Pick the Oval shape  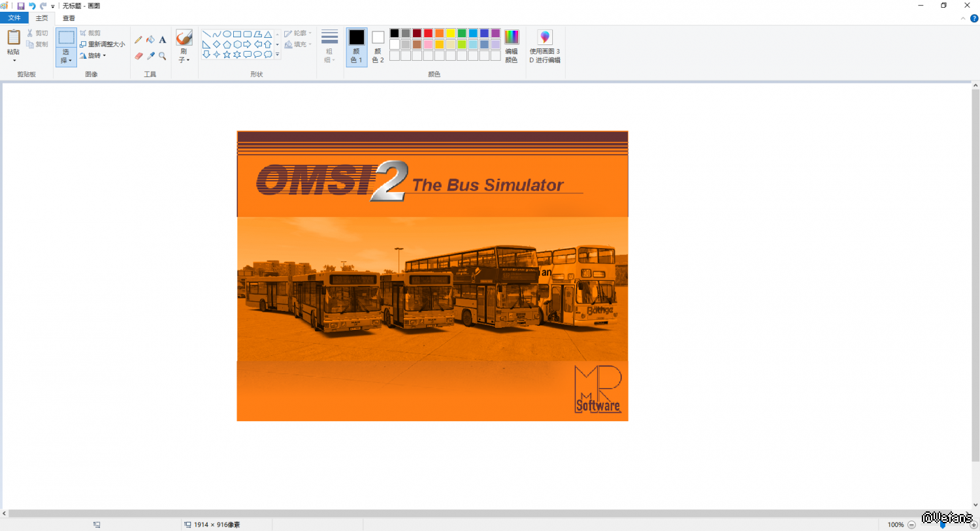pyautogui.click(x=227, y=34)
